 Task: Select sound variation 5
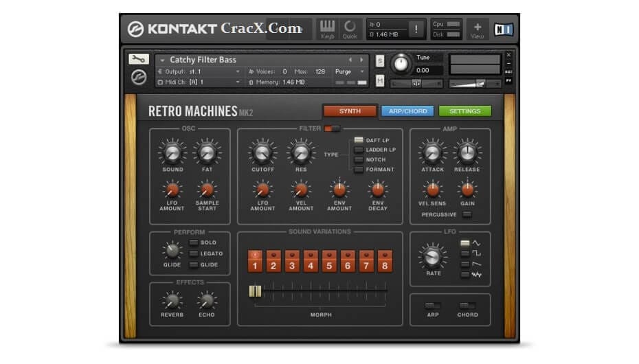(329, 261)
